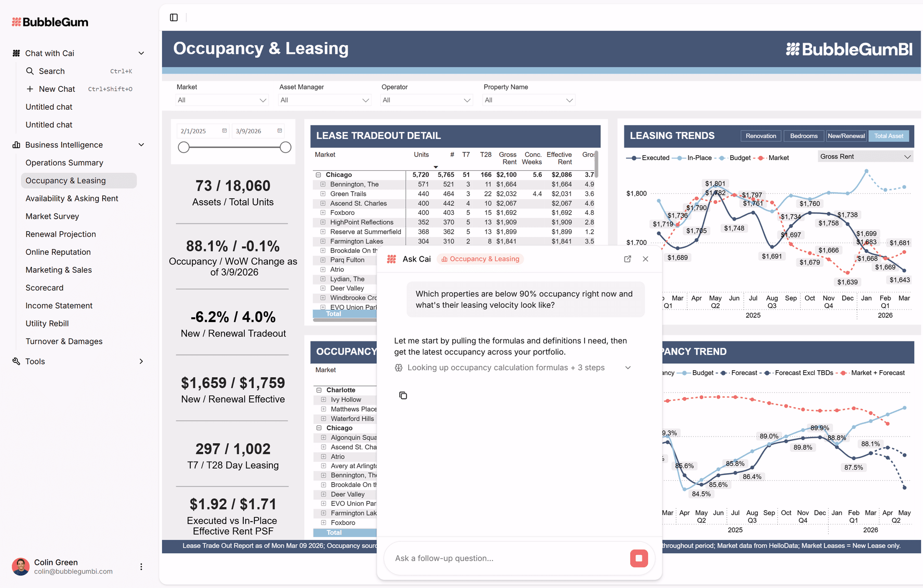The image size is (923, 588).
Task: Open the Market Survey report in the sidebar
Action: (x=52, y=216)
